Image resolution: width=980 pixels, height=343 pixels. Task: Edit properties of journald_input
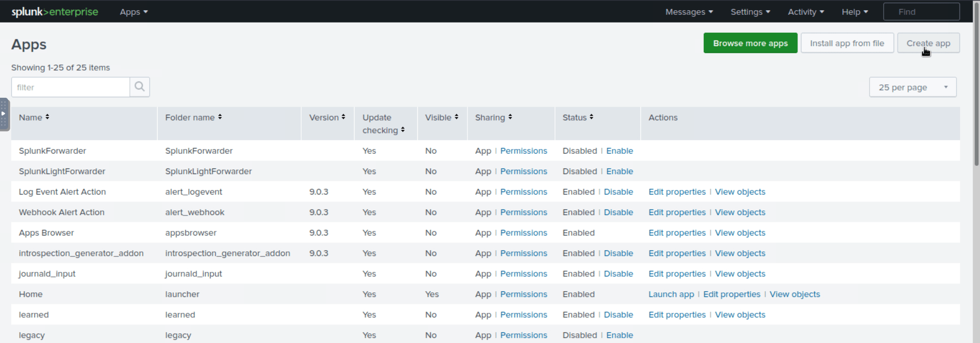677,273
